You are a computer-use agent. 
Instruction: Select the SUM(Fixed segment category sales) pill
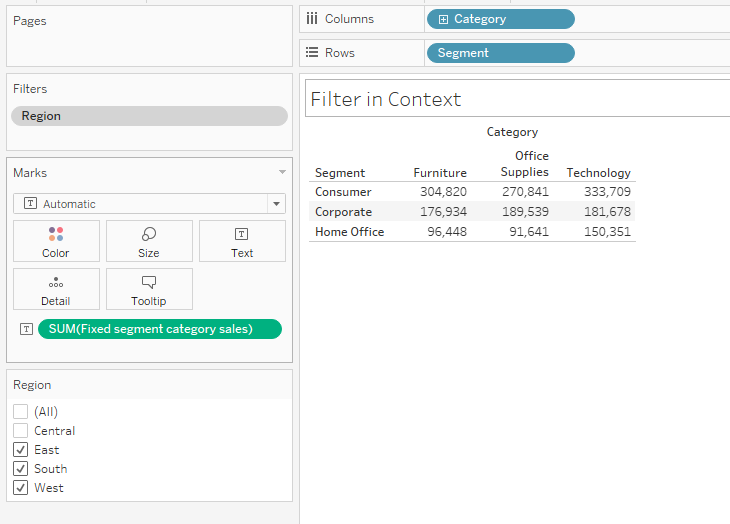pos(160,329)
